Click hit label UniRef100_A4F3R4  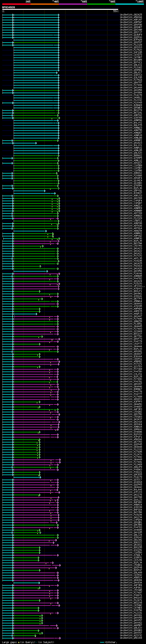[x=131, y=585]
